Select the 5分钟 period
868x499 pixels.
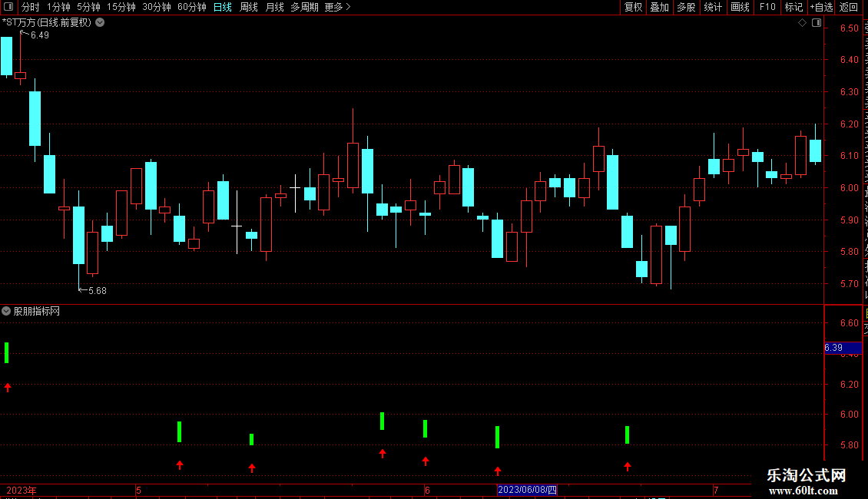pos(88,7)
